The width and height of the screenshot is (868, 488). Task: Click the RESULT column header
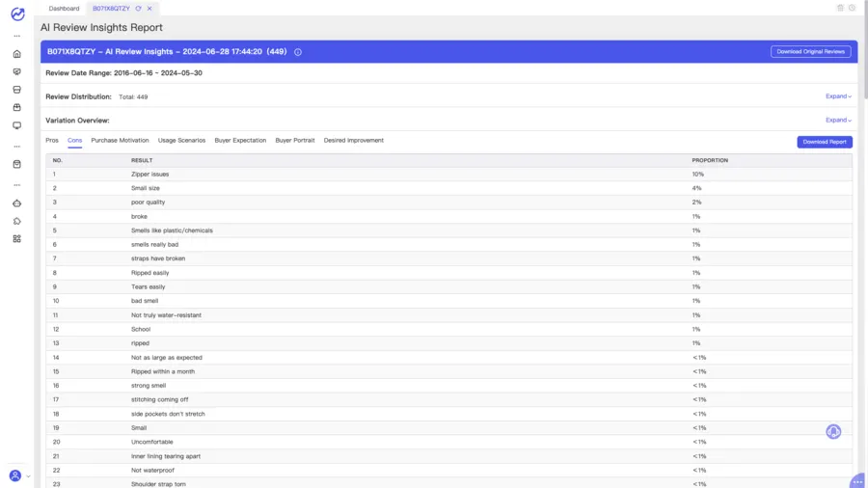point(142,160)
